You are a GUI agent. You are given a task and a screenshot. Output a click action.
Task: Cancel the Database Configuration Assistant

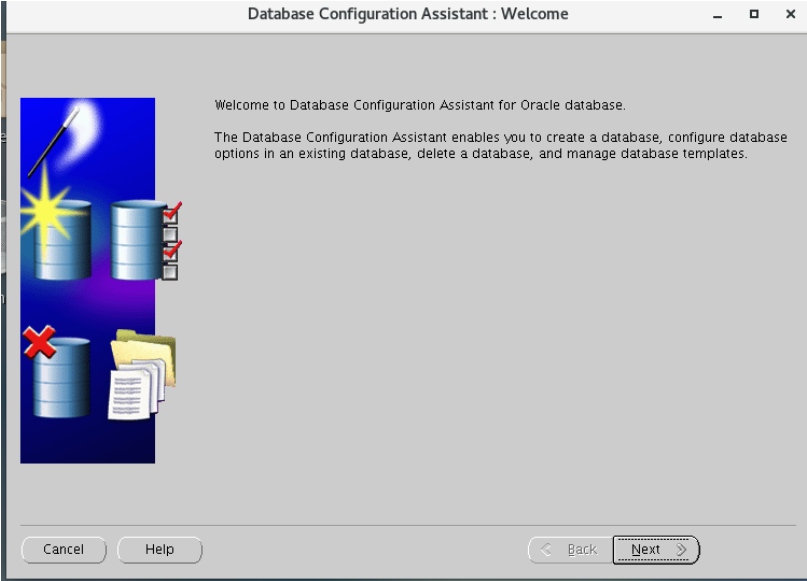pos(64,550)
